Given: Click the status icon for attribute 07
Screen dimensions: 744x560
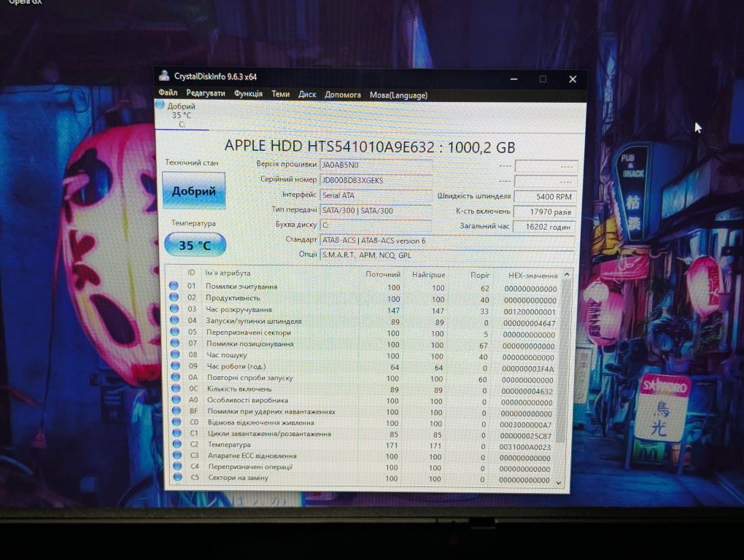Looking at the screenshot, I should (x=175, y=343).
